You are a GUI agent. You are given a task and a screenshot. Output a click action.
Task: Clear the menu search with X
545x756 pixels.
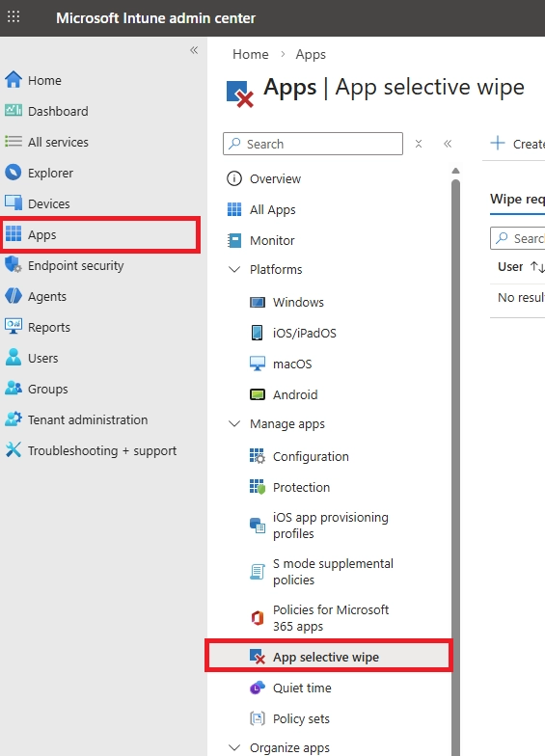[419, 144]
